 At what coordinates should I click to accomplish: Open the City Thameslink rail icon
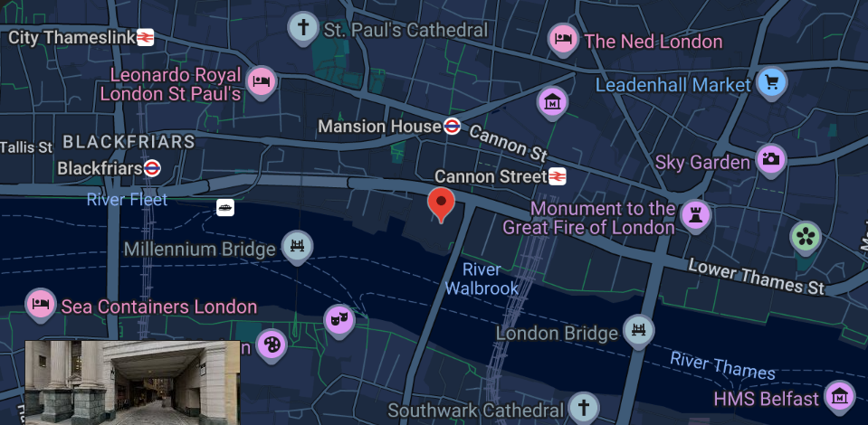[145, 38]
